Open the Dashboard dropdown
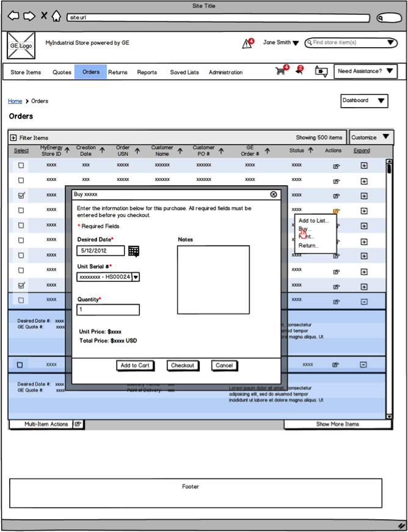Screen dimensions: 408x532 tap(364, 101)
